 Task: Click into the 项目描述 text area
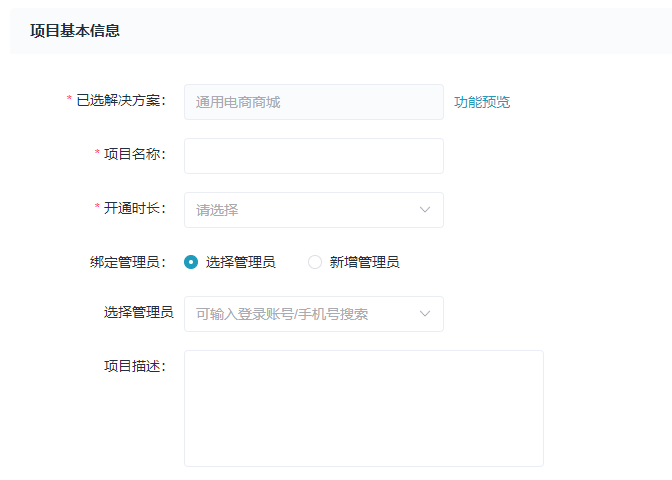(363, 408)
